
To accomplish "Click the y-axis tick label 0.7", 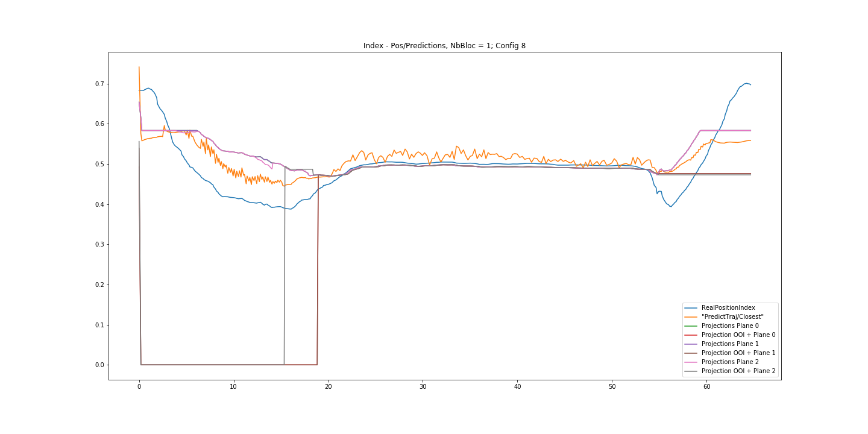I will pos(98,84).
